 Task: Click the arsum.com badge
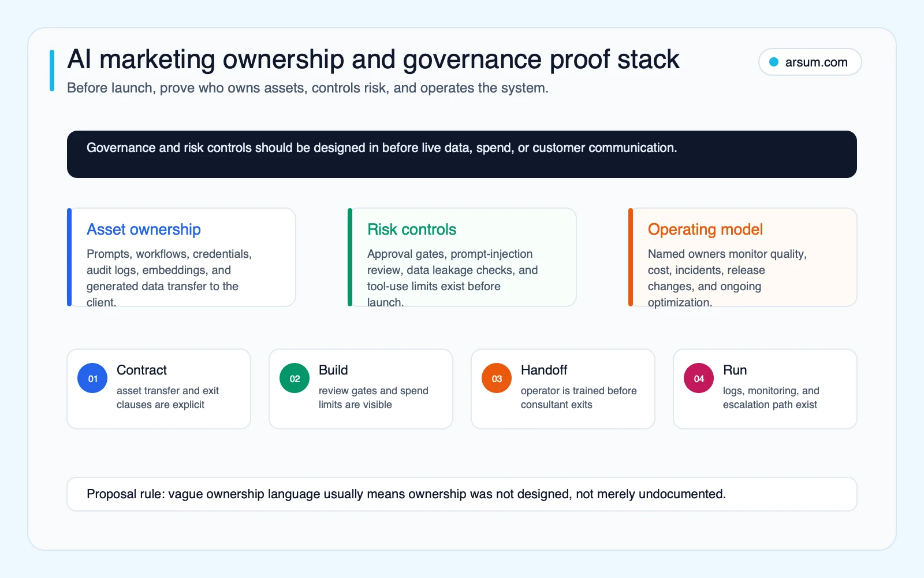pos(810,62)
